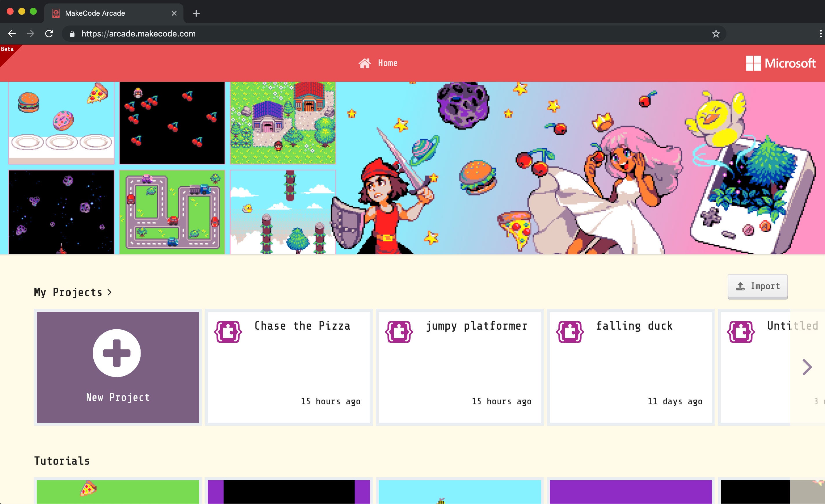Open a new browser tab with plus
The image size is (825, 504).
click(x=196, y=13)
